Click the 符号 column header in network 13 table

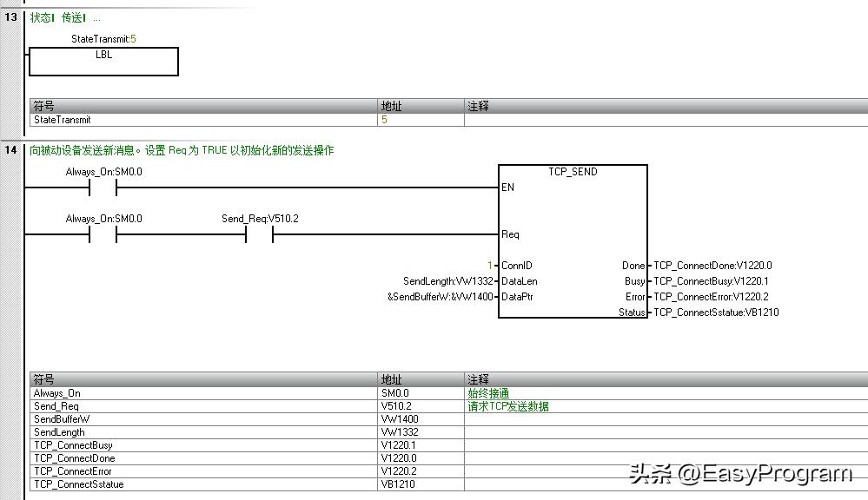[x=203, y=106]
